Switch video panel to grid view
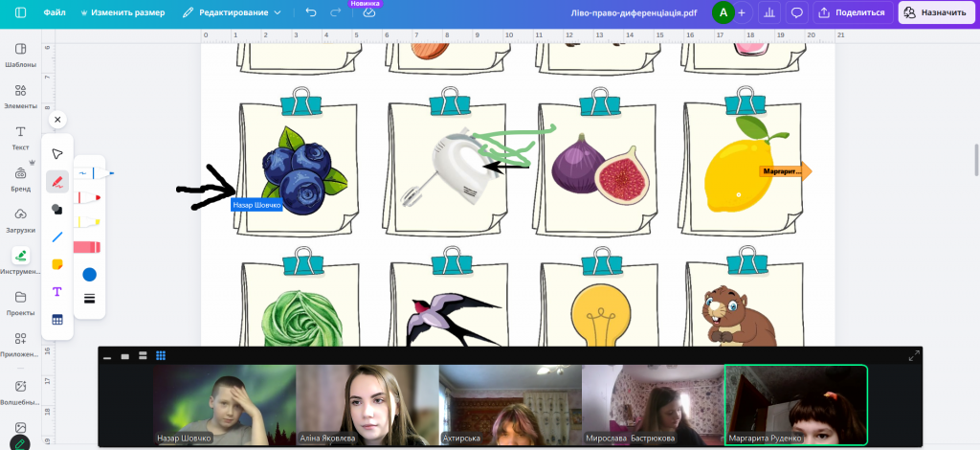The image size is (980, 450). 161,355
